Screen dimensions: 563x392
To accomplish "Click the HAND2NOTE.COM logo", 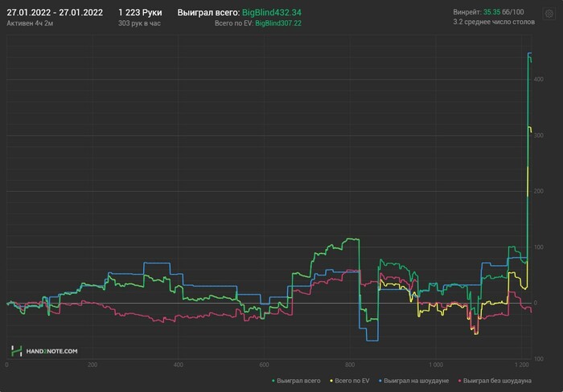I will click(x=44, y=351).
